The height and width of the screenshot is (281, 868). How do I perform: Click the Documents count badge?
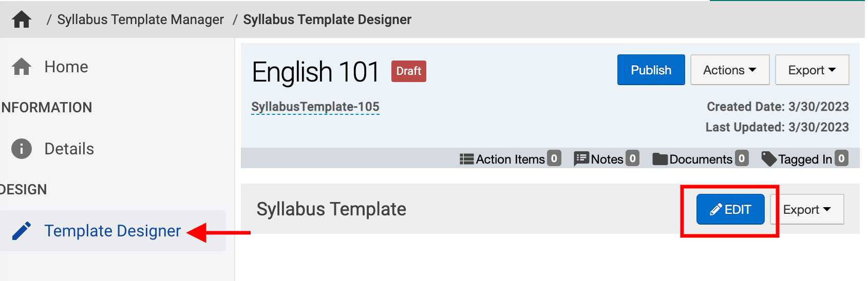tap(741, 159)
